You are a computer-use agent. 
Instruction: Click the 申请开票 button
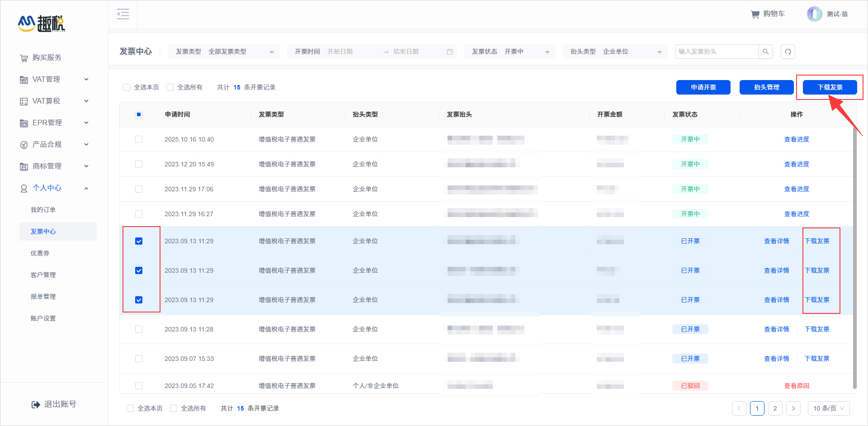click(x=703, y=87)
